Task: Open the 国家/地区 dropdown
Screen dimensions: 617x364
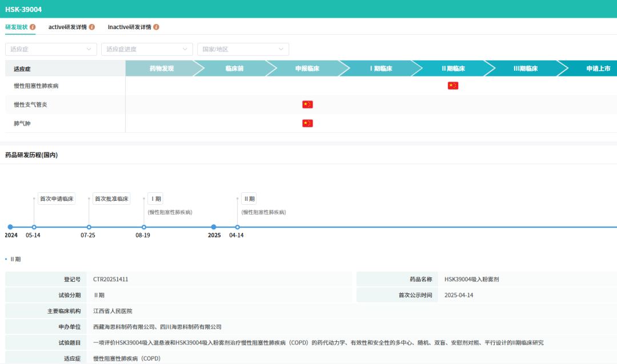Action: 243,50
